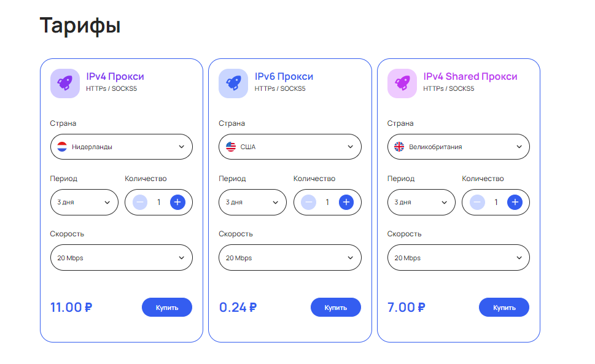This screenshot has height=364, width=595.
Task: Buy the IPv6 proxy for 0.24 ₽
Action: click(x=335, y=308)
